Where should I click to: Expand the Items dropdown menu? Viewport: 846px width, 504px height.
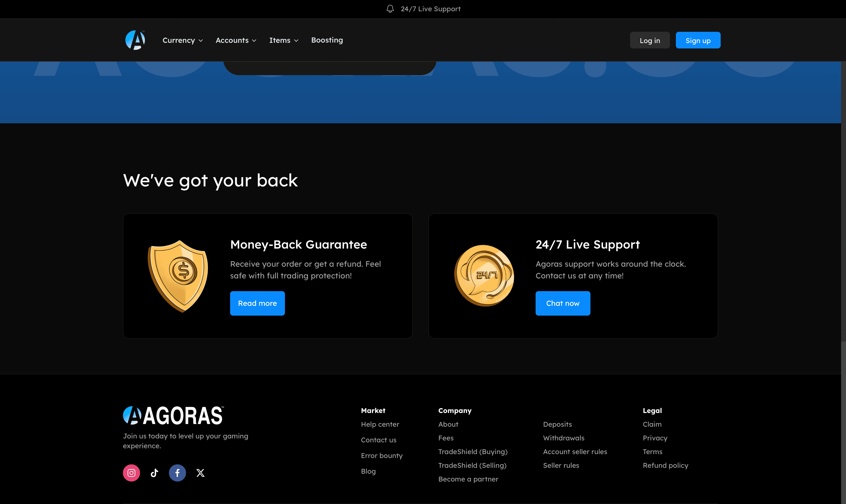pyautogui.click(x=283, y=40)
